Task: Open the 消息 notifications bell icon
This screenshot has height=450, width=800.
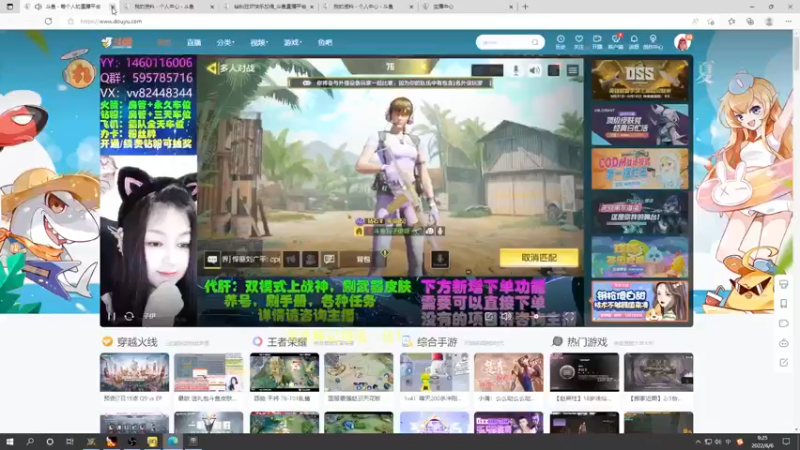Action: 634,42
